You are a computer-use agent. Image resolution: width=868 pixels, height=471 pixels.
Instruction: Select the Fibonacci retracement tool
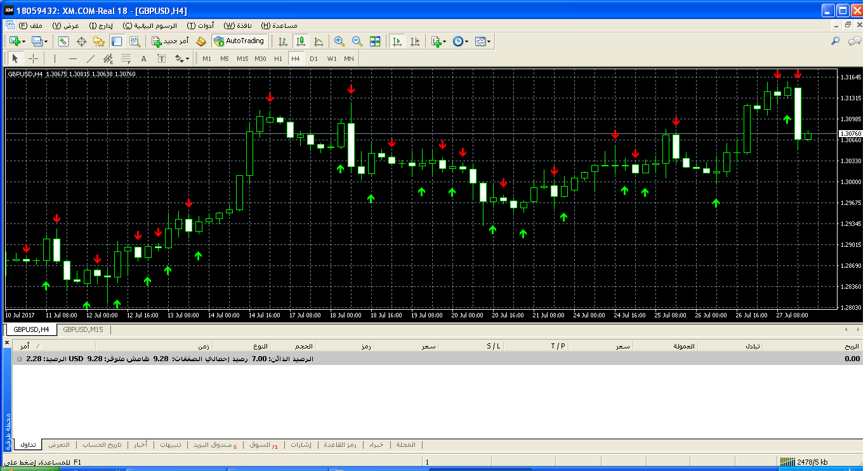(126, 58)
